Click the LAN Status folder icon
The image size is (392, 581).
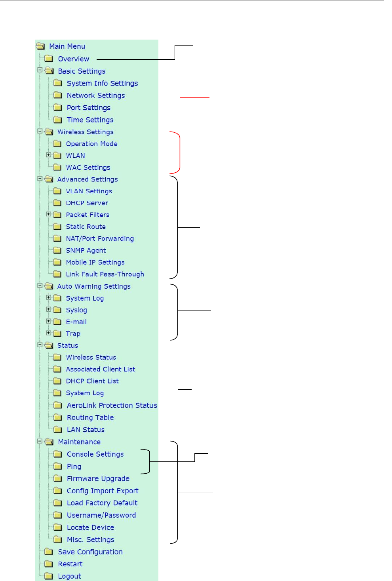point(58,430)
